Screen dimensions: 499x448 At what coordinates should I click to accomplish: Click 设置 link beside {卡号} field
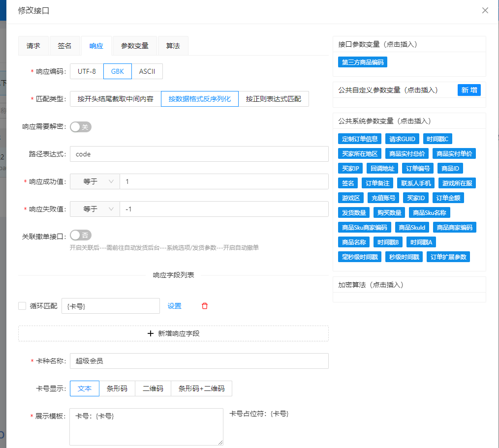(174, 306)
